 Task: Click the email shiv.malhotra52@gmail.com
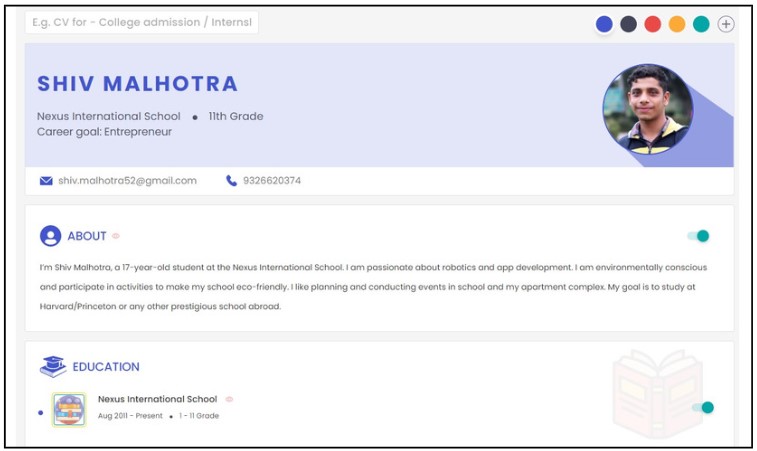click(127, 181)
